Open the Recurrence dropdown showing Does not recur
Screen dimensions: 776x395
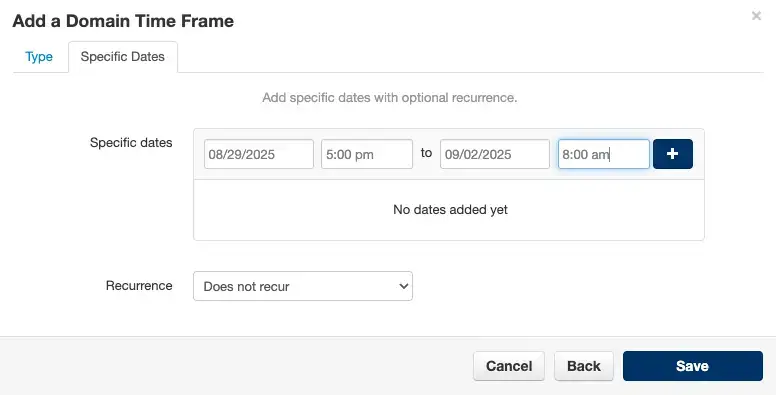pos(303,286)
